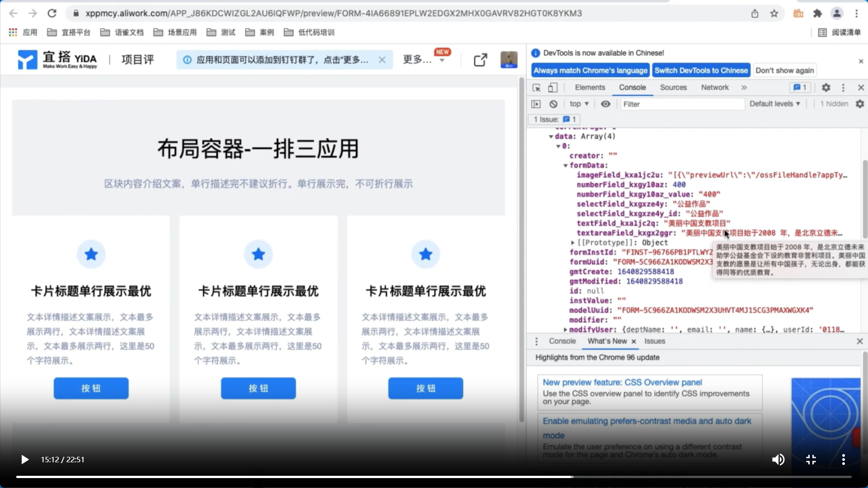Click Switch DevTools to Chinese button
Screen dimensions: 868x488
click(x=701, y=70)
